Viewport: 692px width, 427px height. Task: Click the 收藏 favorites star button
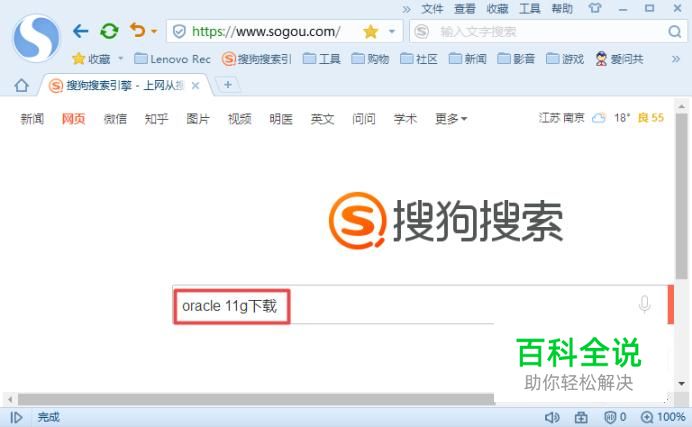click(91, 59)
